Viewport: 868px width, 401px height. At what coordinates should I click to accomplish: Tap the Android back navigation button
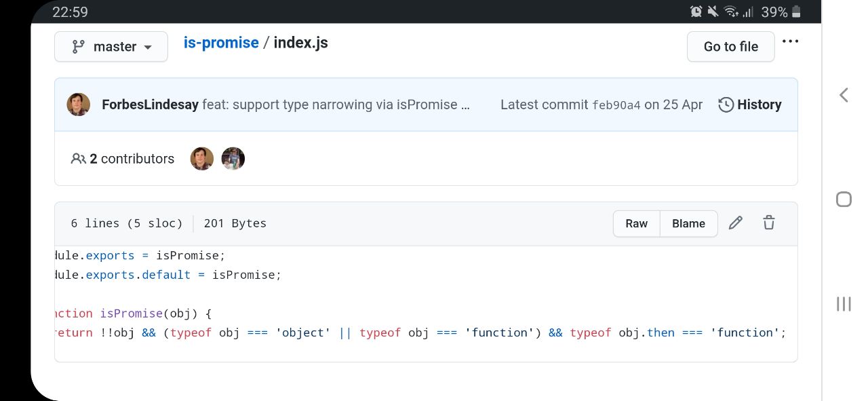point(844,95)
